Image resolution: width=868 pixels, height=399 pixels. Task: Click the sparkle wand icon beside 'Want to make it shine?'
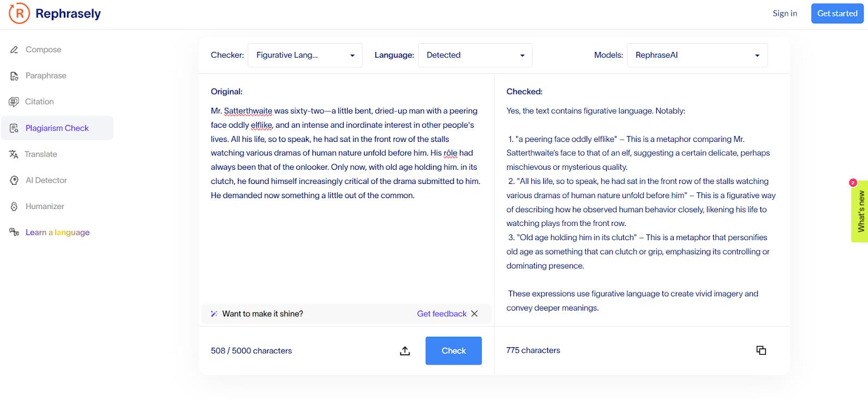click(x=214, y=314)
